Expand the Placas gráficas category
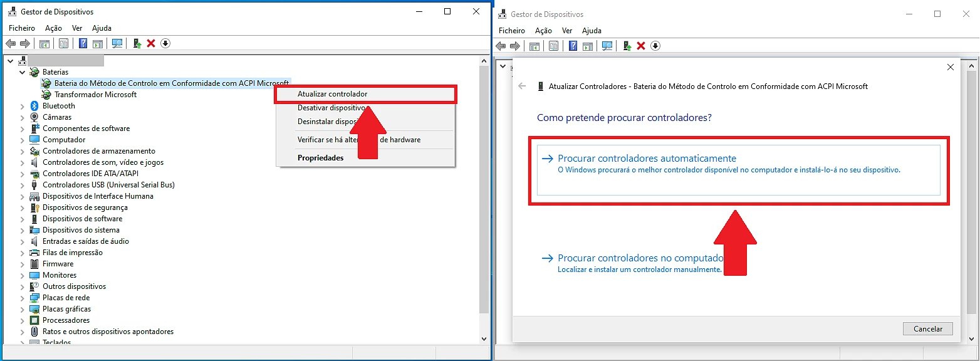Viewport: 980px width, 361px height. coord(23,309)
